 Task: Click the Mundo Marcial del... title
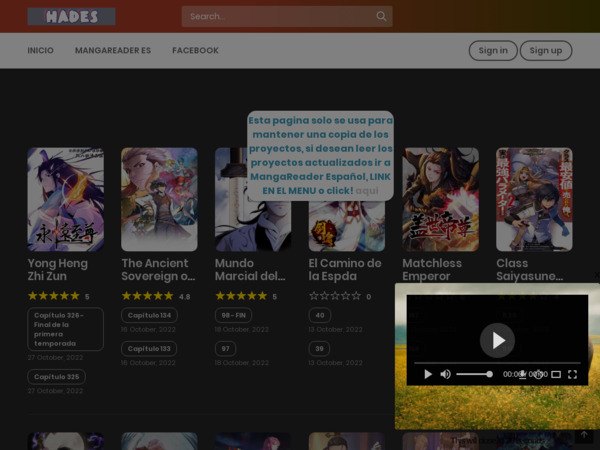(250, 269)
